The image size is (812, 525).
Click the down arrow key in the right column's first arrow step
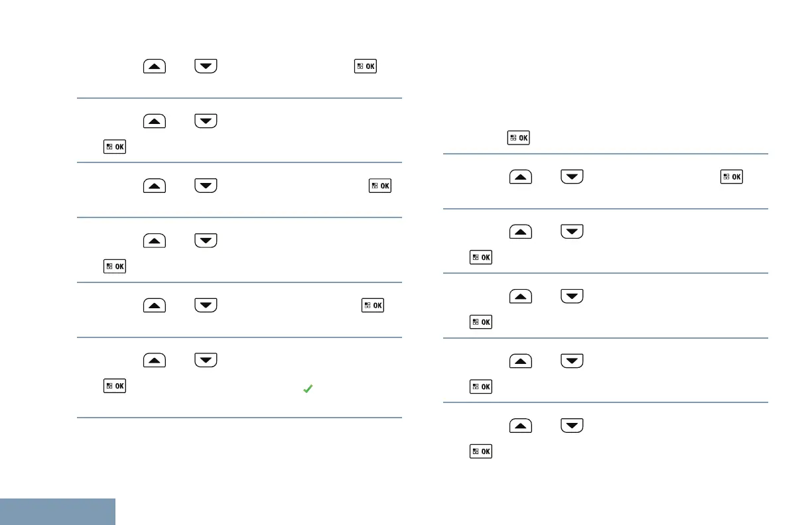click(572, 178)
